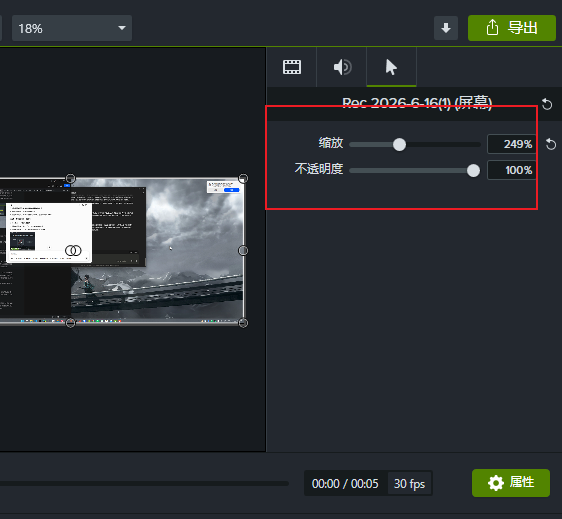Open the visual properties film-strip tab
The height and width of the screenshot is (519, 562).
click(x=292, y=67)
